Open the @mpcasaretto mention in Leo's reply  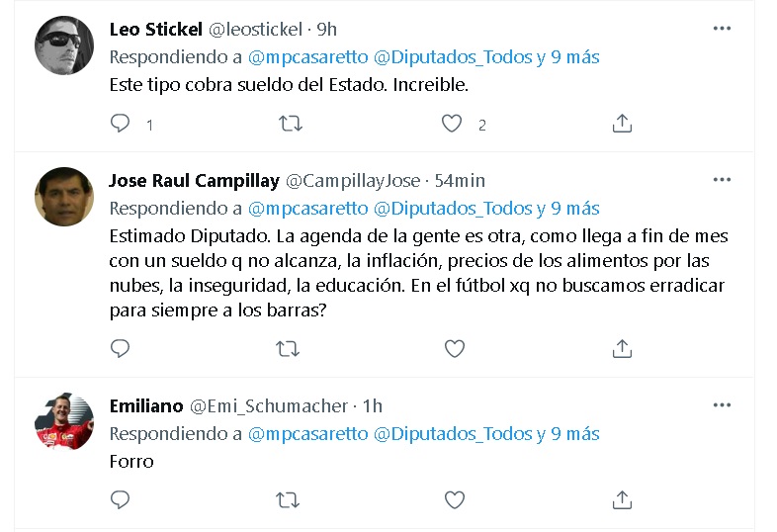click(306, 57)
